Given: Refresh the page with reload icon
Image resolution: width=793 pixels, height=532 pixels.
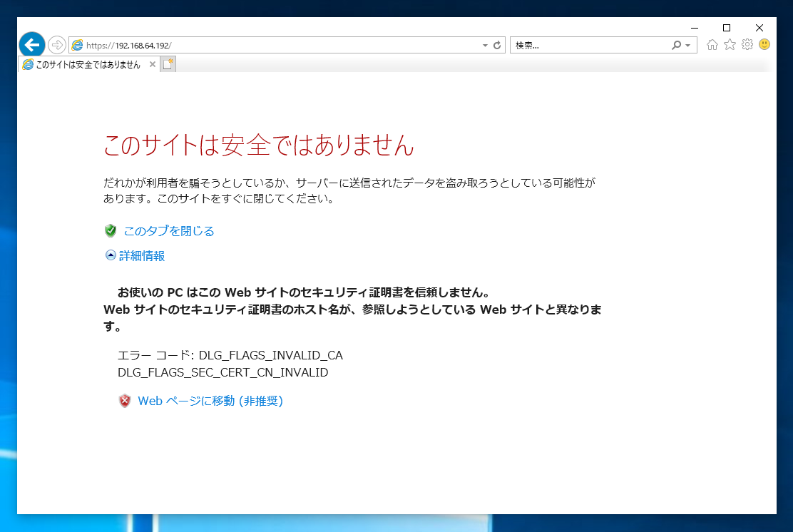Looking at the screenshot, I should (x=497, y=45).
